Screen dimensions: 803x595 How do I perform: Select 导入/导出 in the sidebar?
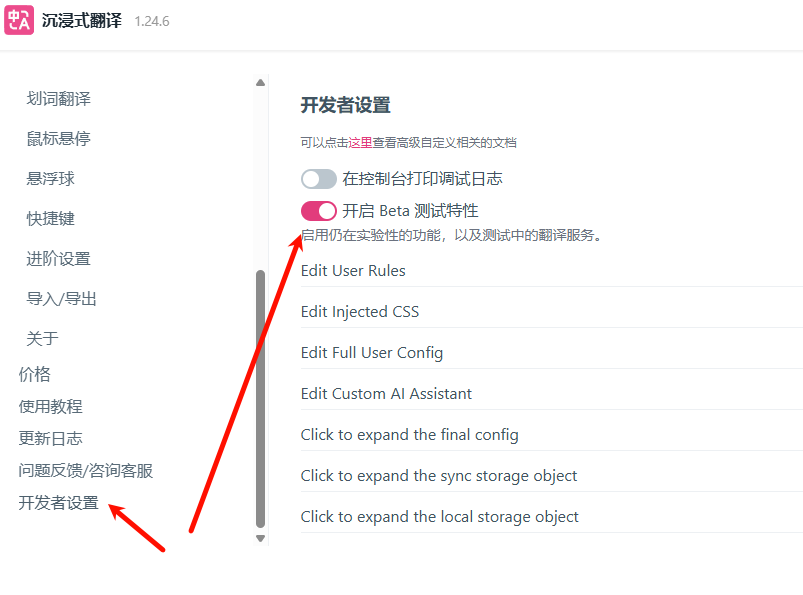62,299
